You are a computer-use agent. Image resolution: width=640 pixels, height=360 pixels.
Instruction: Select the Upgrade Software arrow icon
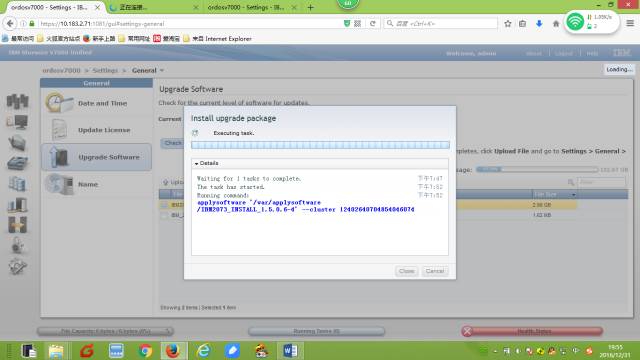tap(59, 157)
